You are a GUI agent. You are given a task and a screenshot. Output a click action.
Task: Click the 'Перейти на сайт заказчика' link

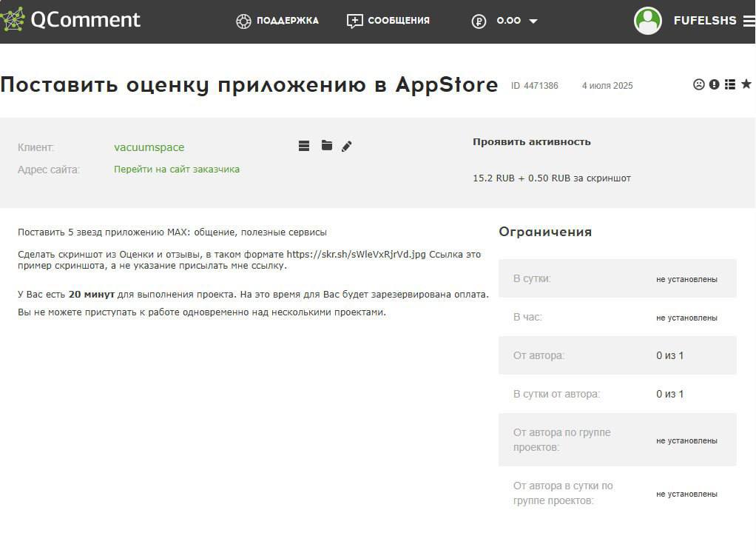click(177, 169)
